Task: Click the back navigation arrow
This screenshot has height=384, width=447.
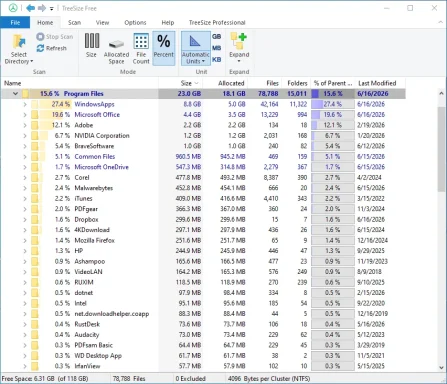Action: pyautogui.click(x=30, y=8)
